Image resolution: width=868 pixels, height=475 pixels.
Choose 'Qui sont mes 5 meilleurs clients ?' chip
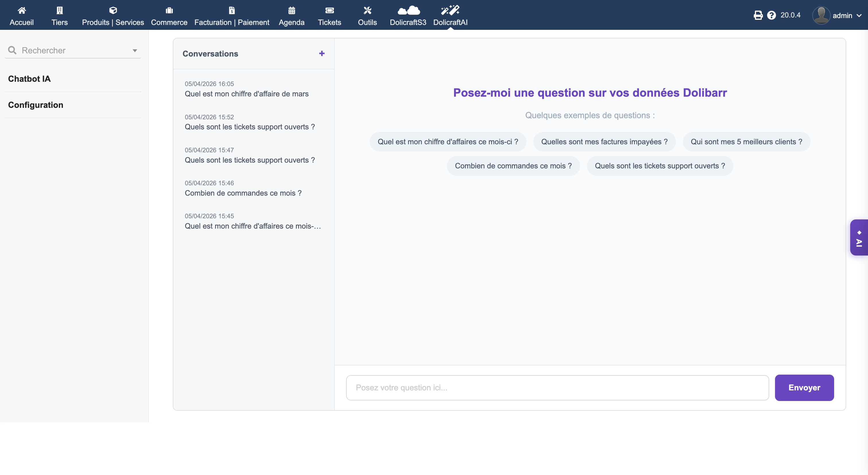click(746, 142)
